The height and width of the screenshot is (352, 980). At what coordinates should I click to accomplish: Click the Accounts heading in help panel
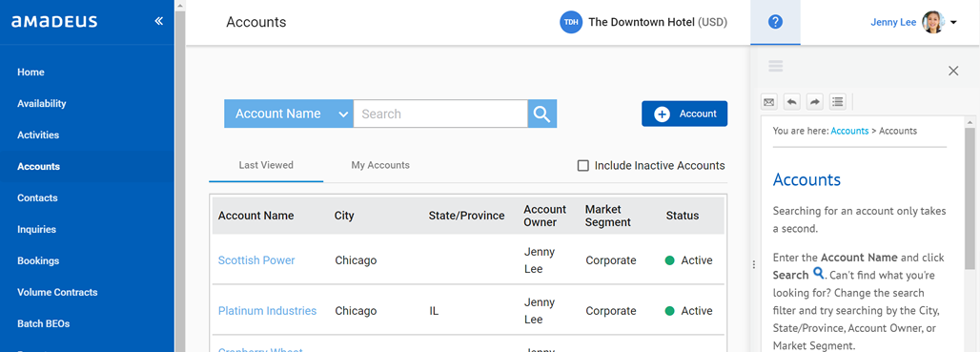click(806, 179)
